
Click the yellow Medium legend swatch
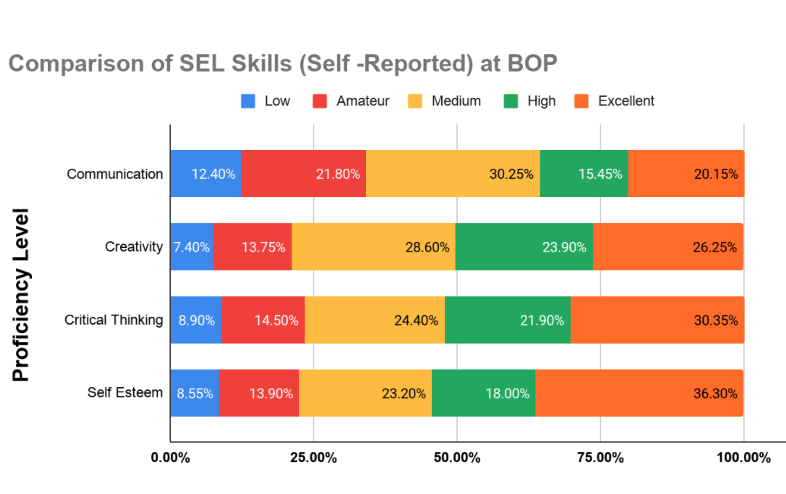click(414, 101)
